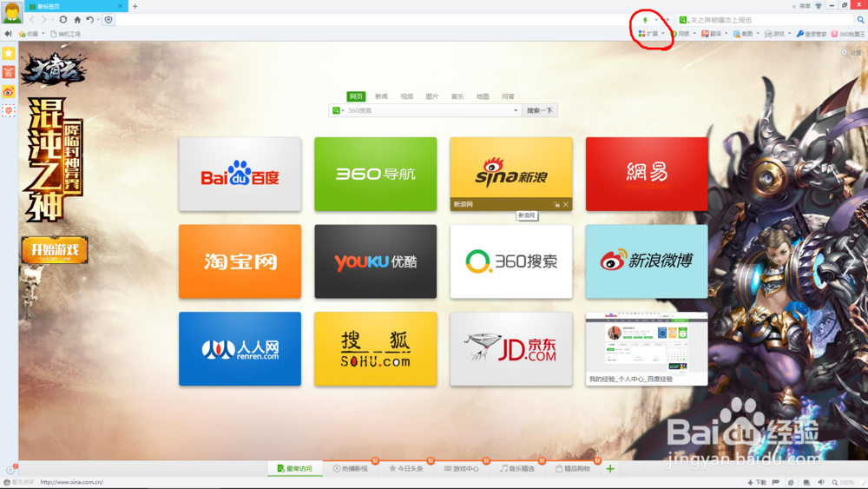Click the green lightning speed-mode icon
The width and height of the screenshot is (868, 489).
pos(645,20)
